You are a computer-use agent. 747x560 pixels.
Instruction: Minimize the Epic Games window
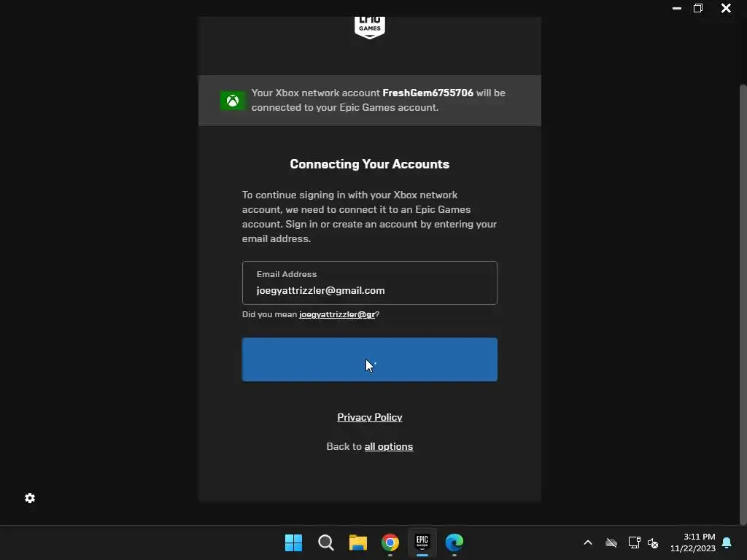point(676,8)
